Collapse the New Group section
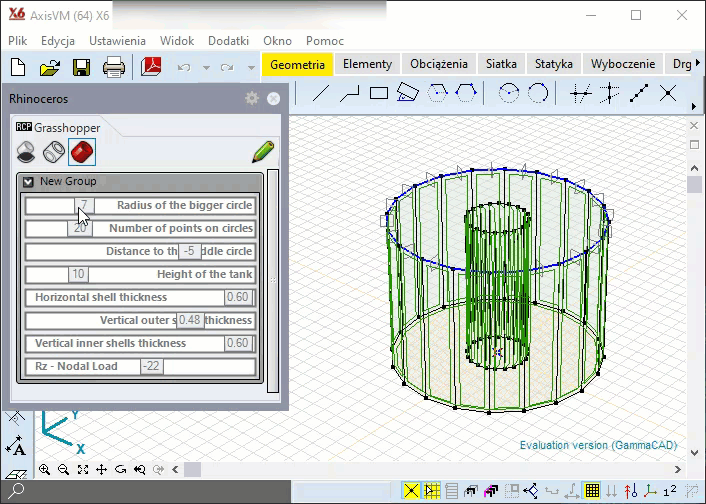This screenshot has height=504, width=706. point(28,182)
